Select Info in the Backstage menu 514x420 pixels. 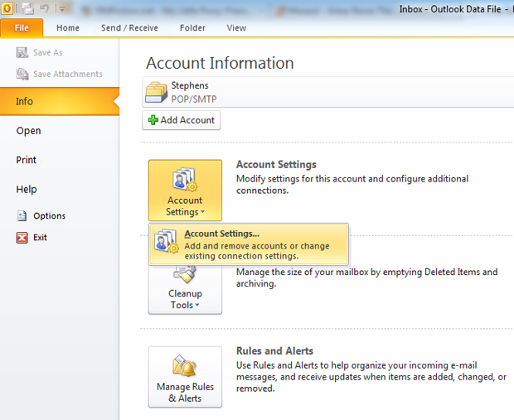point(60,101)
